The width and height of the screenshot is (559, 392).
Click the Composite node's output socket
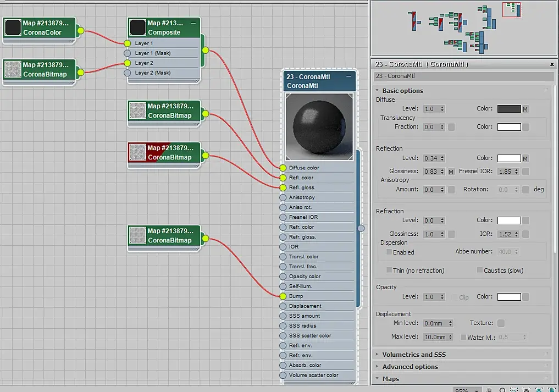[x=206, y=50]
